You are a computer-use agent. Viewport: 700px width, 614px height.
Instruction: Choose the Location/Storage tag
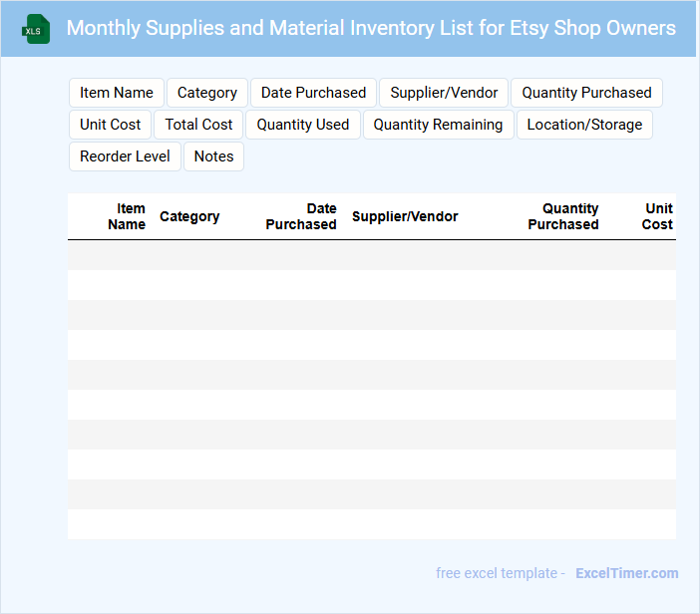tap(584, 125)
